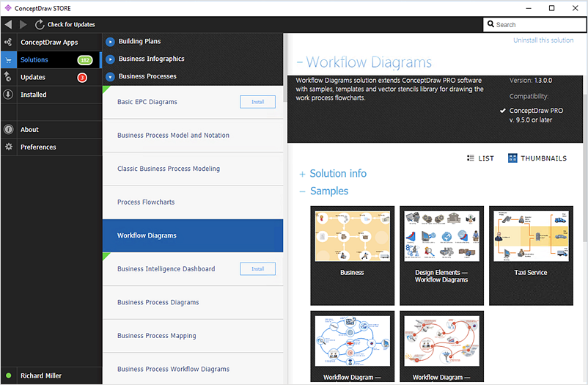Image resolution: width=588 pixels, height=385 pixels.
Task: Select Classic Business Process Modeling
Action: click(193, 169)
